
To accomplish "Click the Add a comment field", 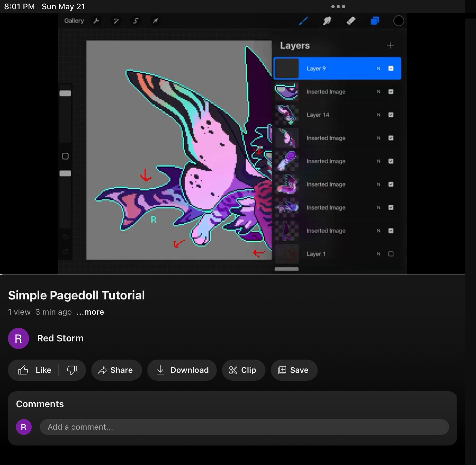I will tap(244, 427).
